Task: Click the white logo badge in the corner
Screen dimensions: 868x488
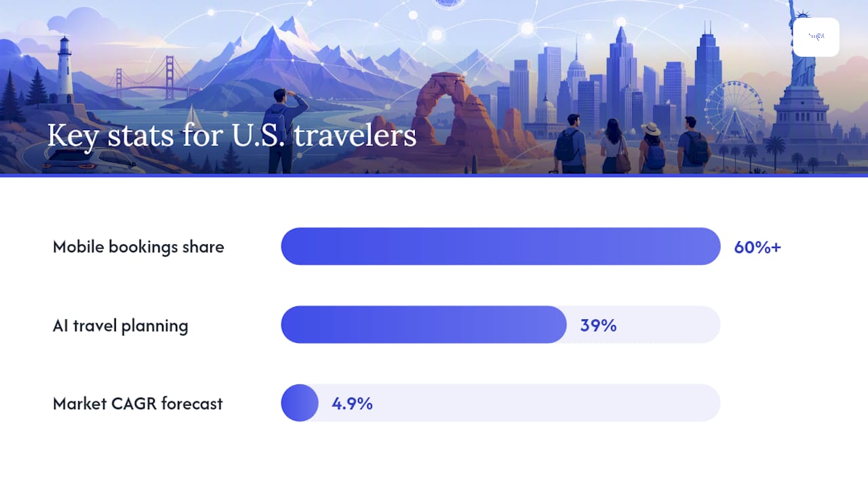Action: point(816,37)
